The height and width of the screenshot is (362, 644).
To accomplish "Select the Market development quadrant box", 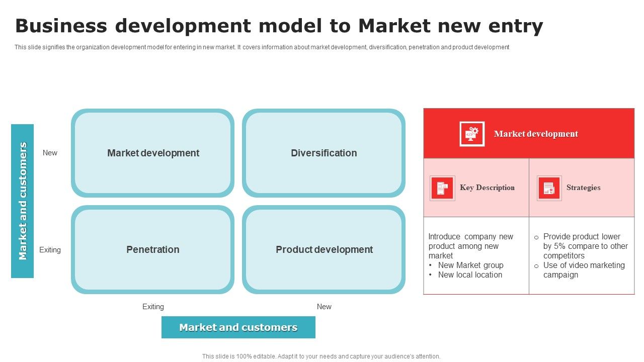I will 153,153.
